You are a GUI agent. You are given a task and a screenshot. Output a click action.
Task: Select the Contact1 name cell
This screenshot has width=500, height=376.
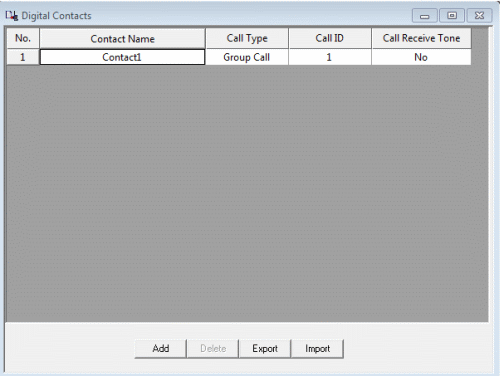[x=122, y=57]
